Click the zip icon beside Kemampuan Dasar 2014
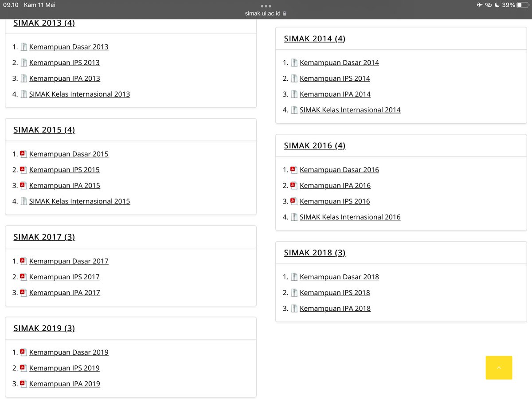 294,63
